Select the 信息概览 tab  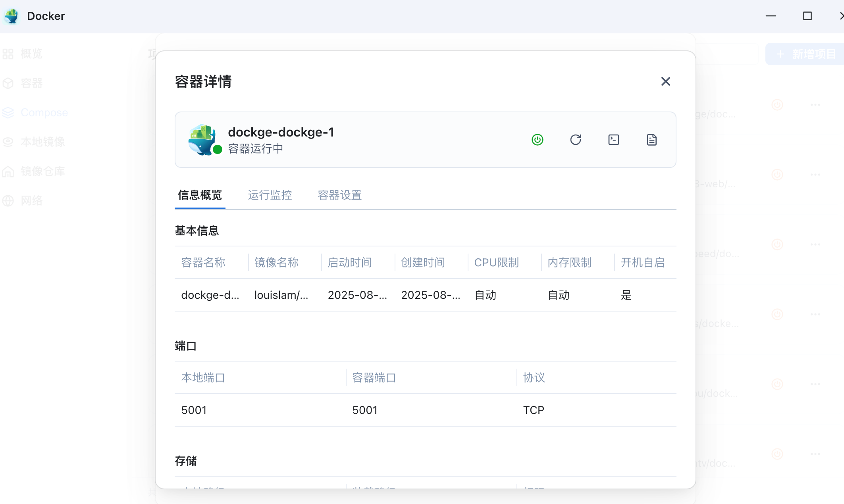point(200,195)
